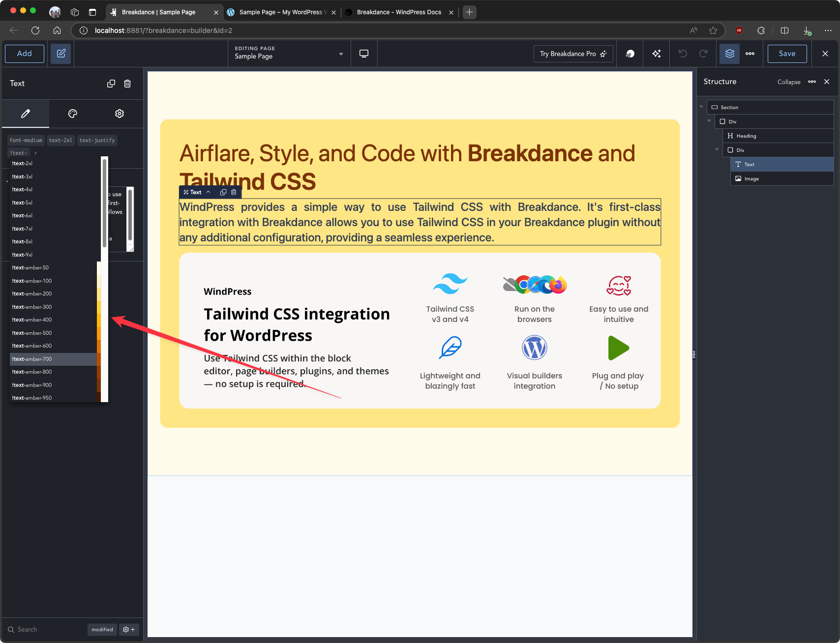This screenshot has height=643, width=840.
Task: Delete the Text element using trash icon
Action: pos(127,84)
